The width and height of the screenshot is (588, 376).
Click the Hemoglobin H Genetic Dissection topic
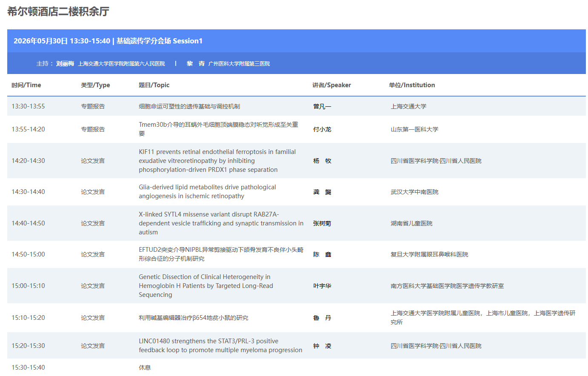tap(206, 286)
